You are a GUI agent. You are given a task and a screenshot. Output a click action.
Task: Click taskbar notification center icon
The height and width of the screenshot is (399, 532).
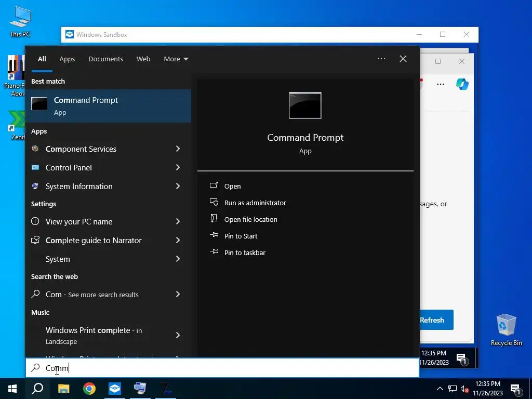[515, 389]
